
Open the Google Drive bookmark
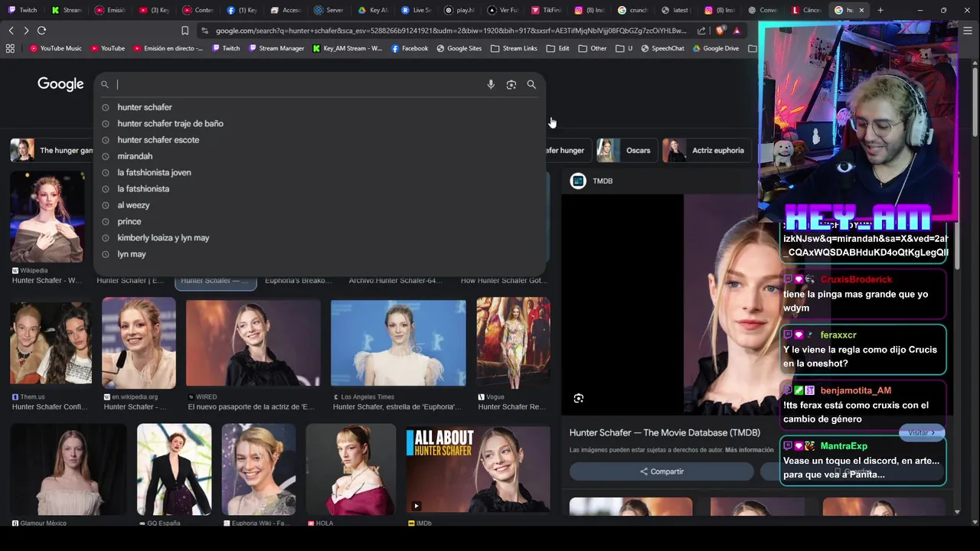716,48
